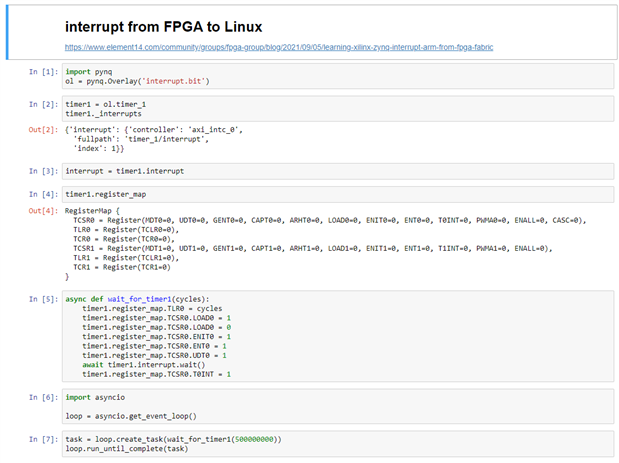Viewport: 619px width, 463px height.
Task: Click the In [3] prompt label
Action: click(45, 171)
